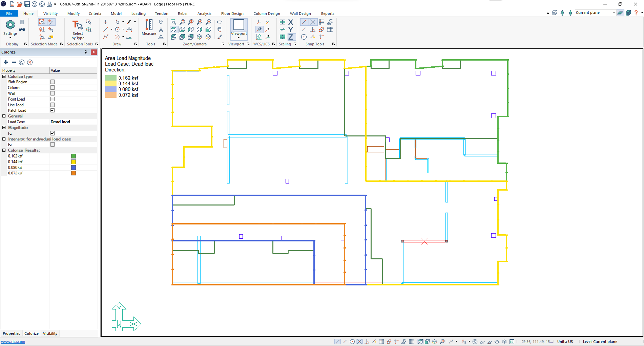Collapse the Colorize Results section
The image size is (644, 346).
pos(4,150)
